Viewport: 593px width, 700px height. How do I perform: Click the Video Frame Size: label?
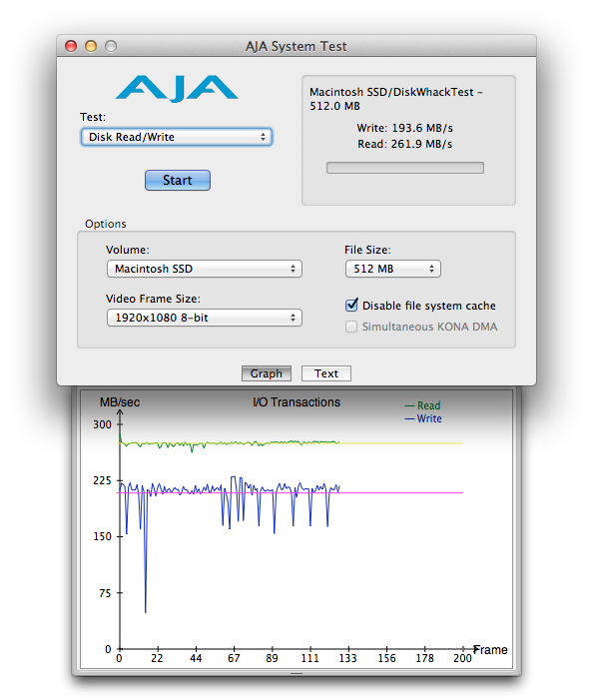point(153,299)
